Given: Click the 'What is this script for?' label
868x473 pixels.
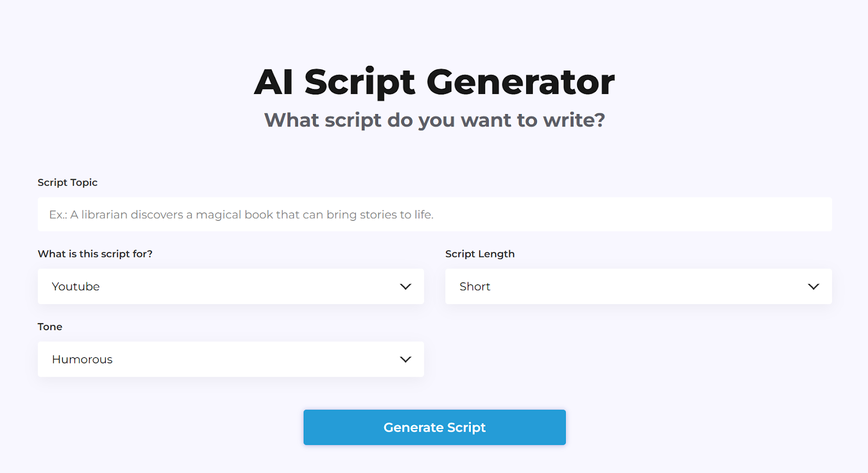Looking at the screenshot, I should (95, 254).
